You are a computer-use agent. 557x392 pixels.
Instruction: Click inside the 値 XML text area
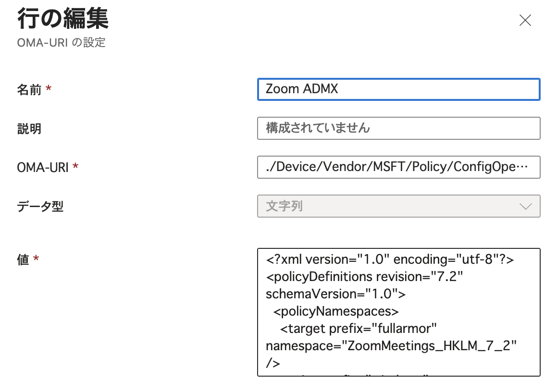tap(398, 312)
